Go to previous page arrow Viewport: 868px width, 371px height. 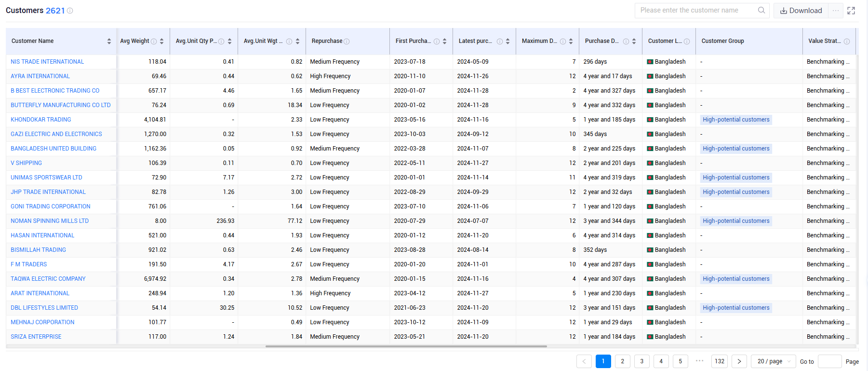coord(584,361)
